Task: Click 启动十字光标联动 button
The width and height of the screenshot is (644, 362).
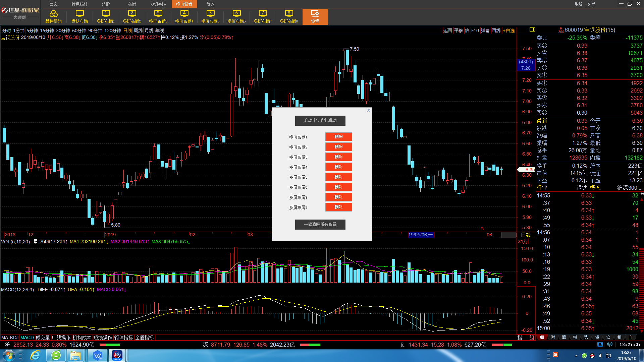Action: 320,121
